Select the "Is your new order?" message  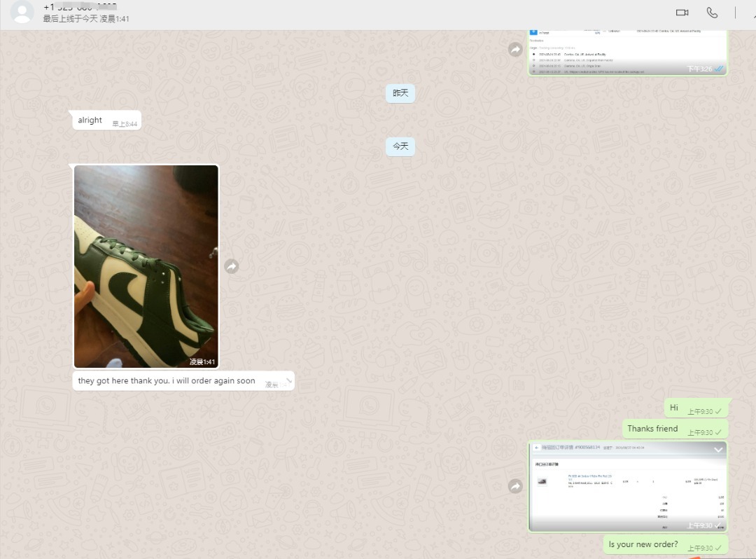pyautogui.click(x=643, y=544)
